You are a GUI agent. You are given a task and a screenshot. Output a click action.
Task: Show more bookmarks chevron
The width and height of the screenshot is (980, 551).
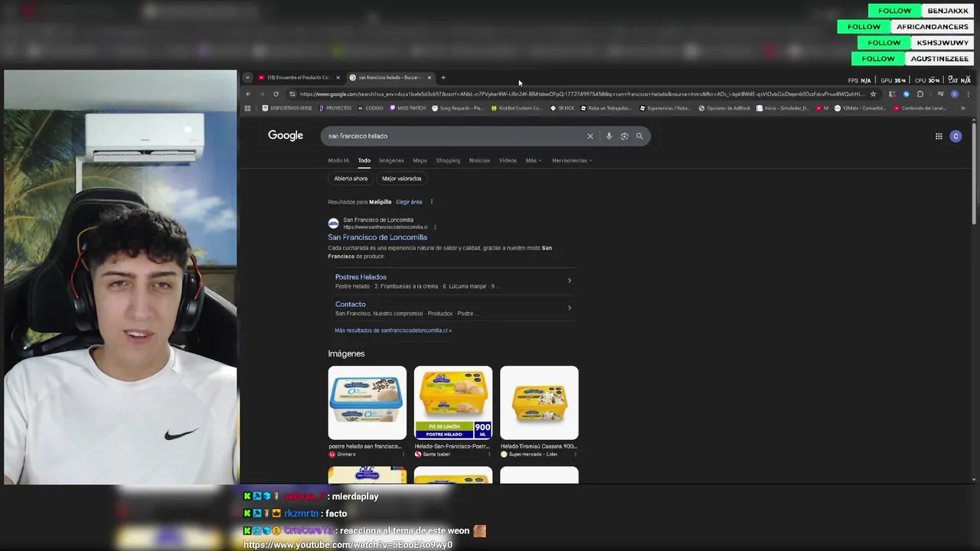[x=963, y=108]
